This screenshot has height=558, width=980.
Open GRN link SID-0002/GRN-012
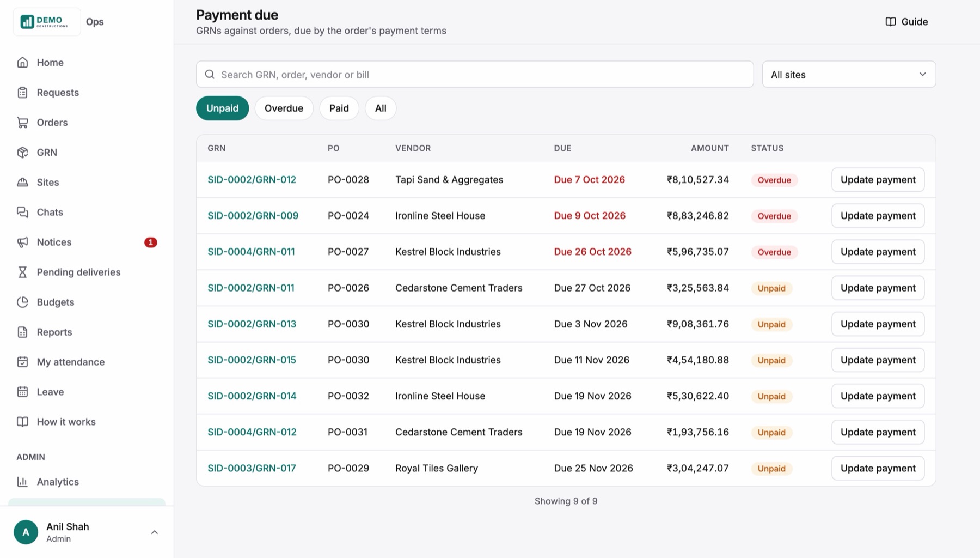pos(252,180)
